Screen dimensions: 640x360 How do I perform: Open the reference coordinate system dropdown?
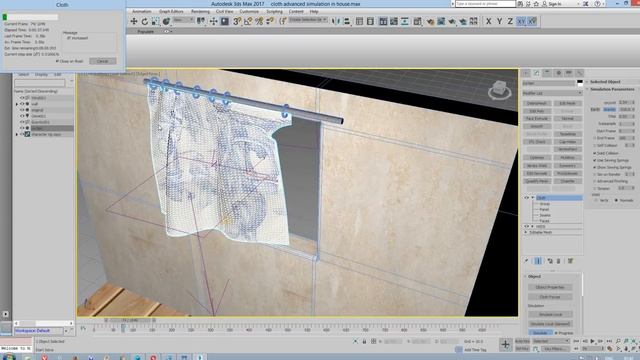[x=183, y=20]
